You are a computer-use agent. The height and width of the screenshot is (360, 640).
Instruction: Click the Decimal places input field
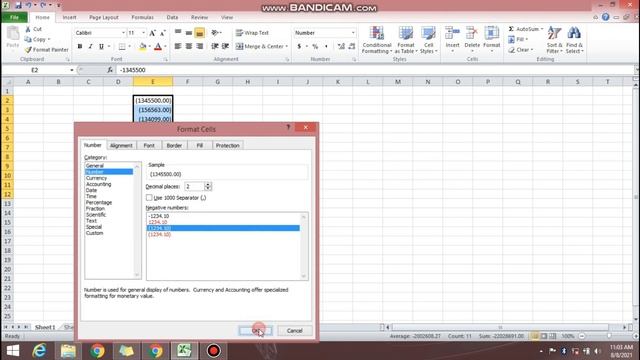tap(194, 187)
